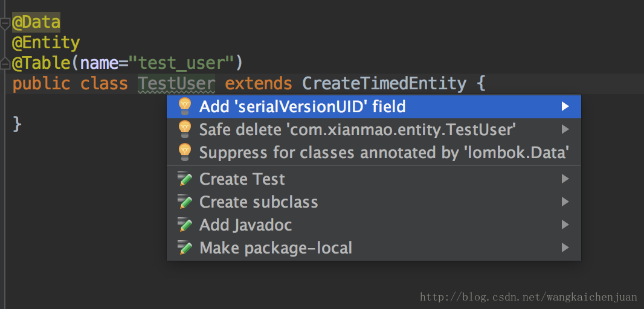Viewport: 644px width, 309px height.
Task: Toggle fold marker beside @Table annotation
Action: (x=5, y=63)
